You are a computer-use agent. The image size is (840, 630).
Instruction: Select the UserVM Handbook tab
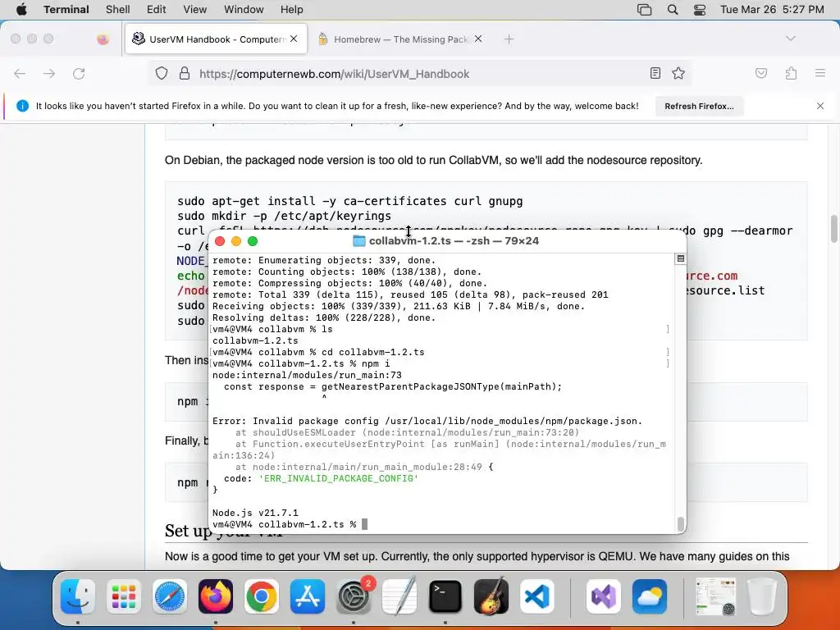216,39
